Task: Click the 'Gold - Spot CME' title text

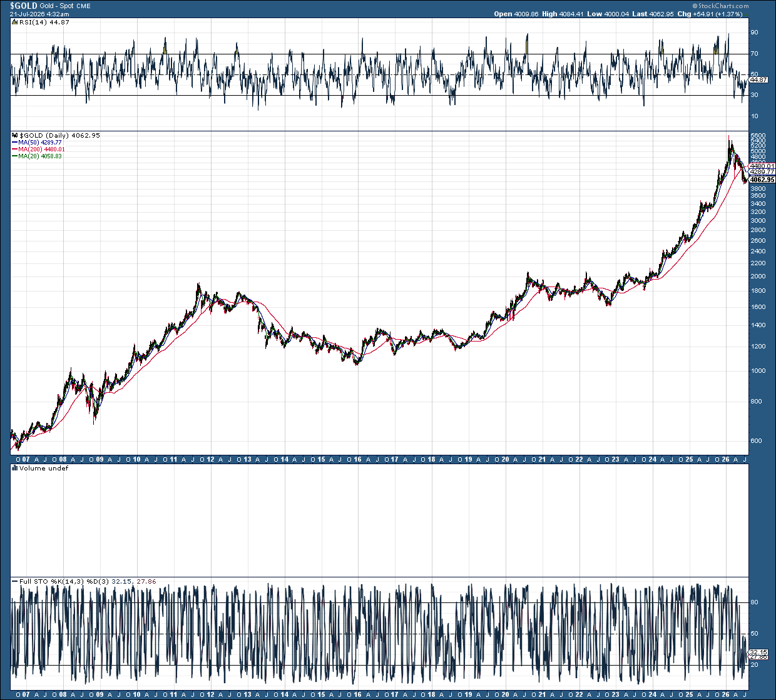Action: pos(65,6)
